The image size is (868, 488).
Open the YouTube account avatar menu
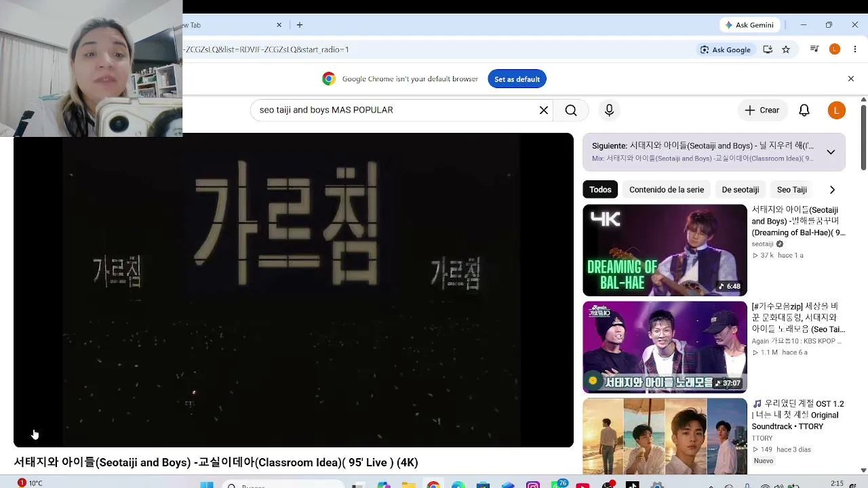coord(837,110)
